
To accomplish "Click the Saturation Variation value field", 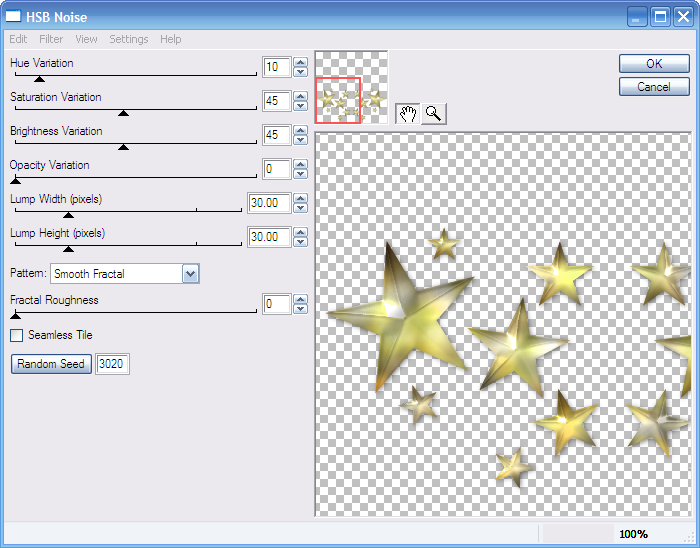I will click(277, 101).
